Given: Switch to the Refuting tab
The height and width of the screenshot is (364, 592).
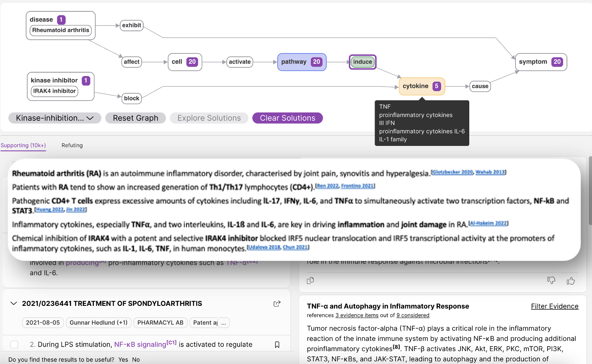Looking at the screenshot, I should [x=72, y=145].
